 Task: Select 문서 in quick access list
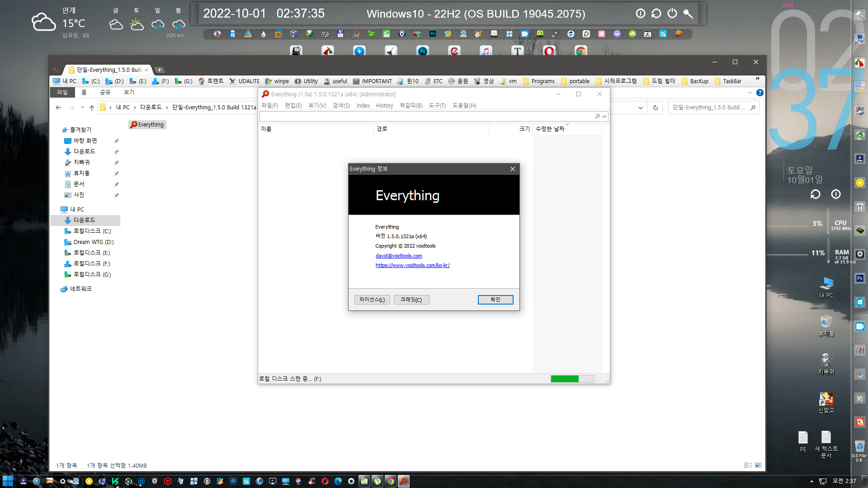click(x=79, y=184)
